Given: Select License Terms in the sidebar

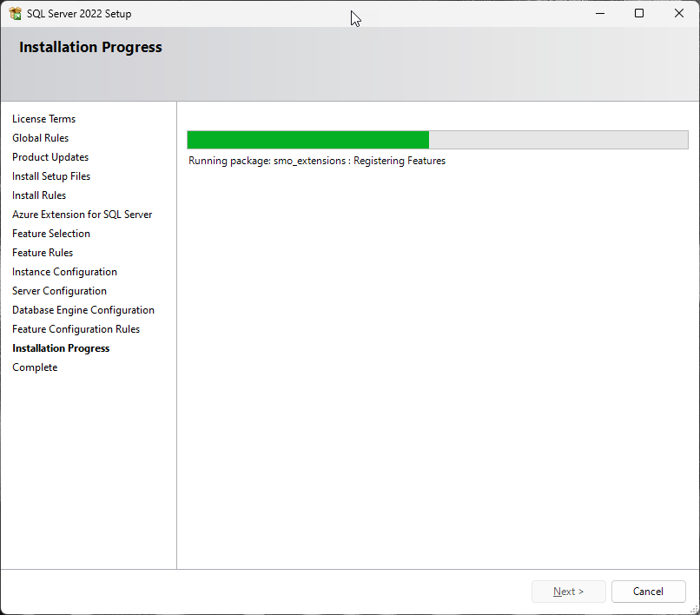Looking at the screenshot, I should pos(43,119).
